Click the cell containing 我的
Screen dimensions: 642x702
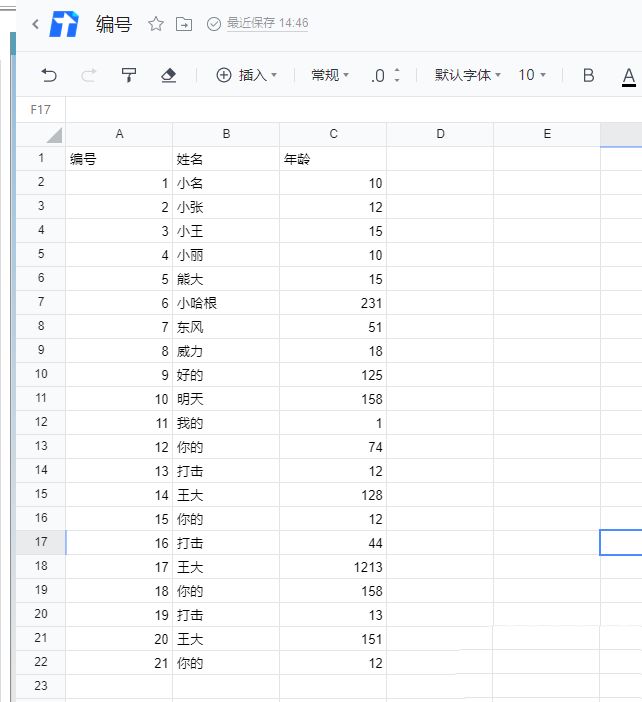tap(226, 423)
